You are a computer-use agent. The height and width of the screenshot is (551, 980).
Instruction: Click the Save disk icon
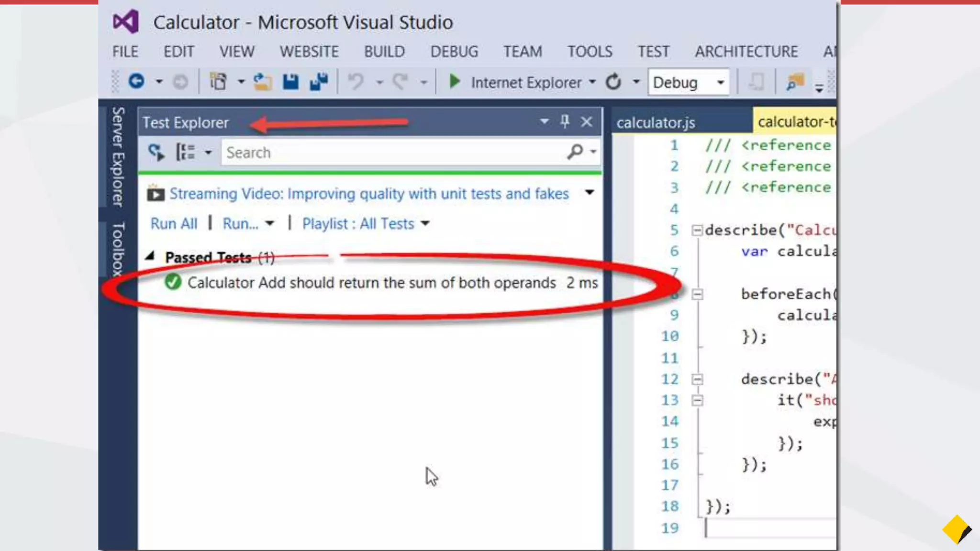[x=290, y=82]
